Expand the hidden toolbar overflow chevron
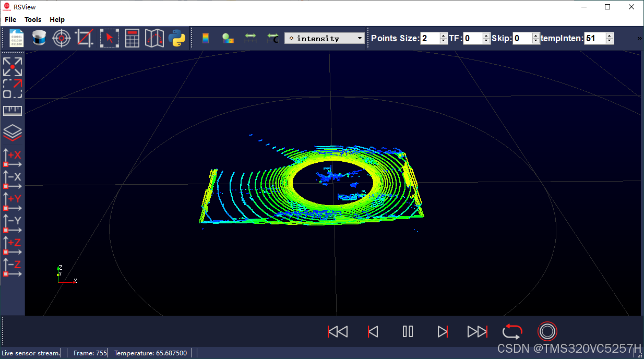This screenshot has height=359, width=644. [640, 38]
